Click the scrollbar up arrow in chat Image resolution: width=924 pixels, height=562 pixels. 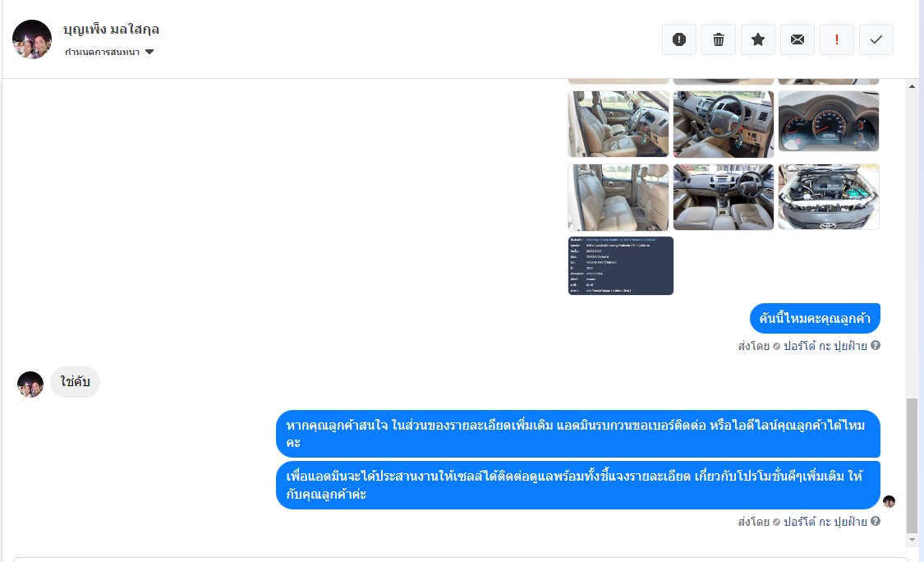tap(912, 86)
